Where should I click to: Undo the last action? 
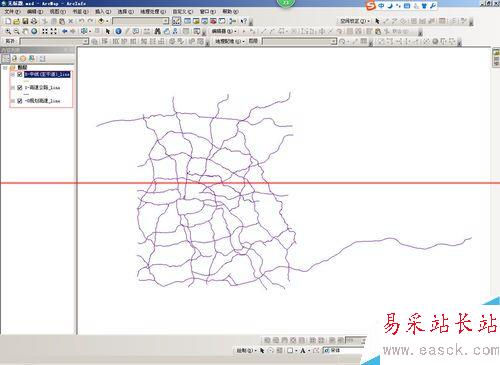point(81,21)
